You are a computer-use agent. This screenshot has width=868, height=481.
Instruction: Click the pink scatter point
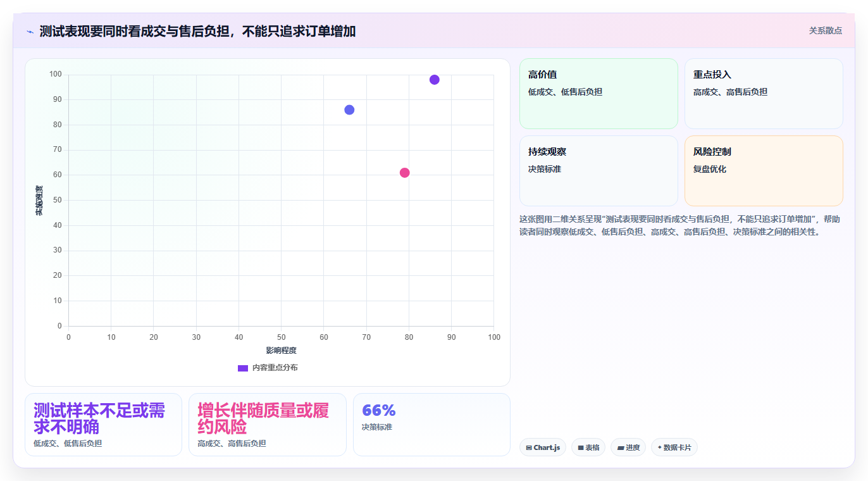[x=405, y=173]
